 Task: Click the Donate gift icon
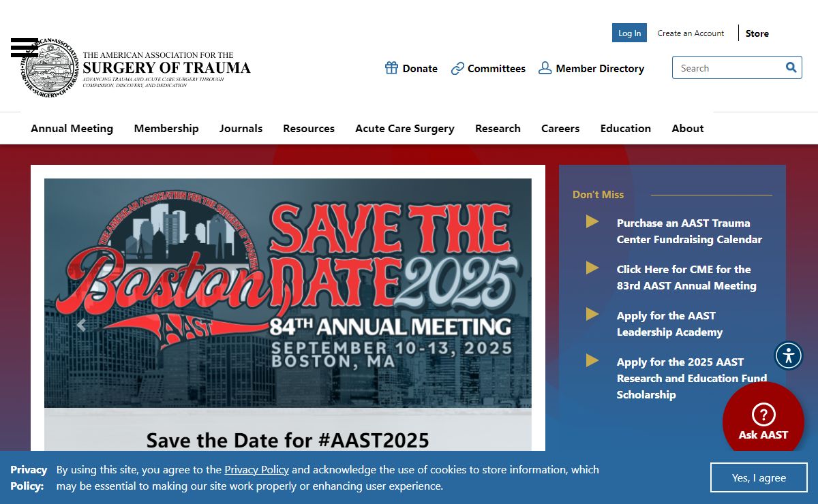391,68
